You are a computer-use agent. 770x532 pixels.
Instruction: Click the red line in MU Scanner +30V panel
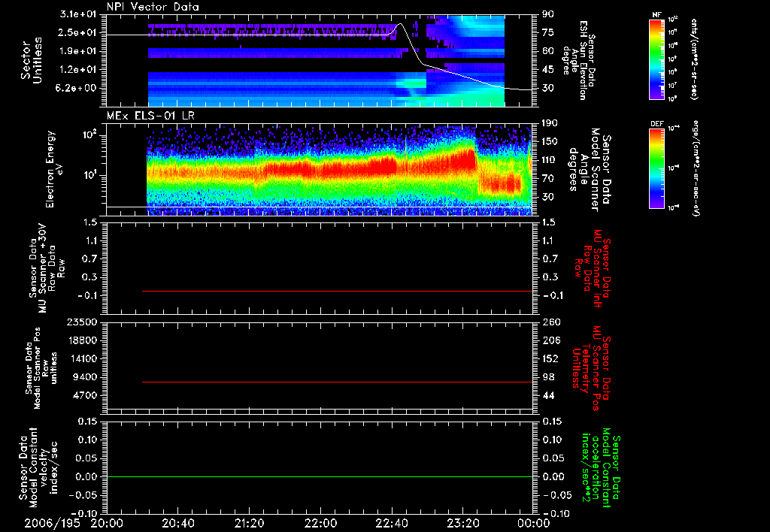pos(337,291)
